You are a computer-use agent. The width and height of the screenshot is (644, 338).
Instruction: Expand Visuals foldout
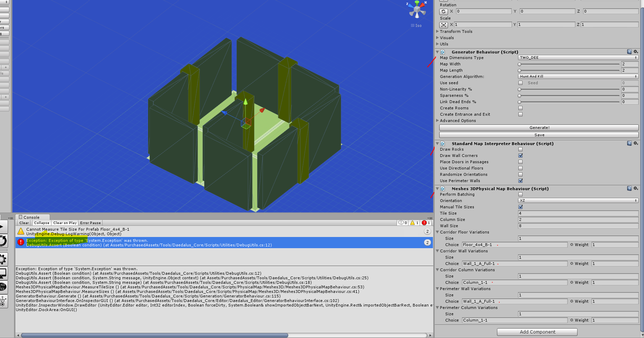pyautogui.click(x=437, y=38)
